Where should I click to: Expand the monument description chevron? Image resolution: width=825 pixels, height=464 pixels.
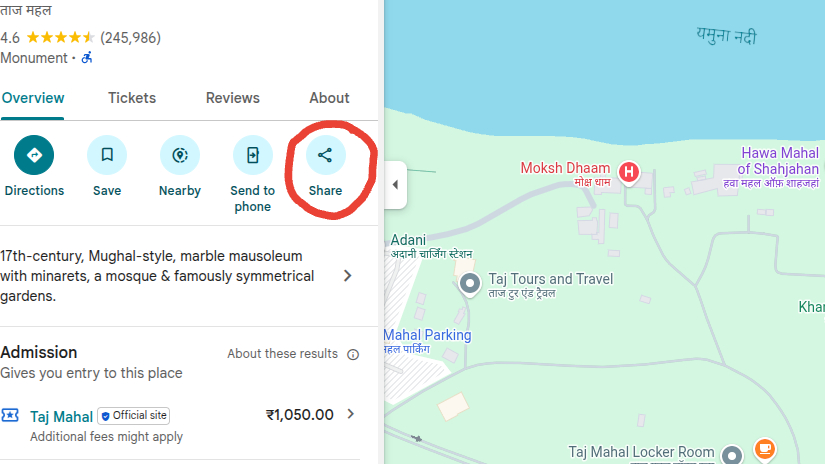click(x=347, y=276)
